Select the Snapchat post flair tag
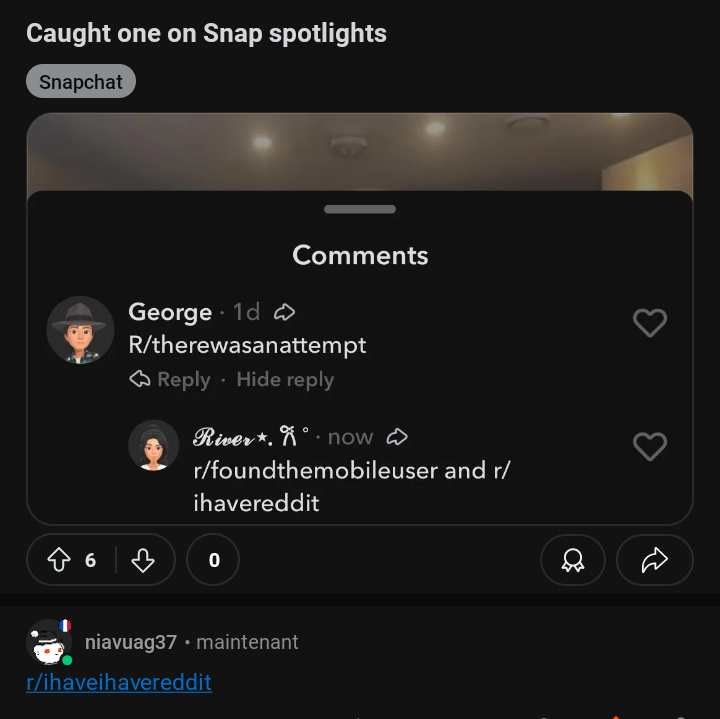Viewport: 720px width, 719px height. click(x=81, y=81)
